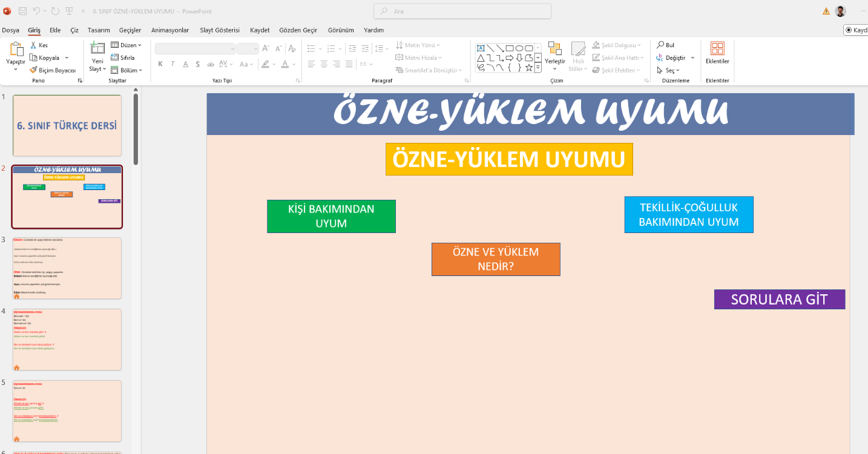Screen dimensions: 868x454
Task: Click the start-from-beginning presentation icon
Action: click(69, 11)
